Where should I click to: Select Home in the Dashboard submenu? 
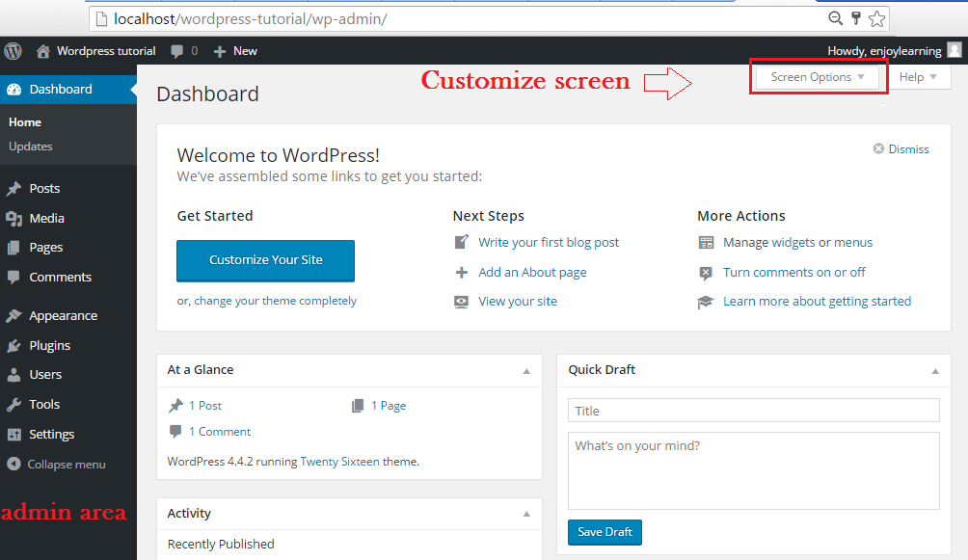pyautogui.click(x=25, y=122)
